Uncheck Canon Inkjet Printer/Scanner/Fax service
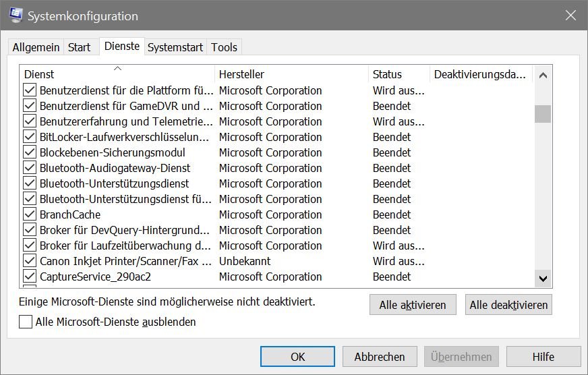The image size is (588, 375). [x=30, y=261]
